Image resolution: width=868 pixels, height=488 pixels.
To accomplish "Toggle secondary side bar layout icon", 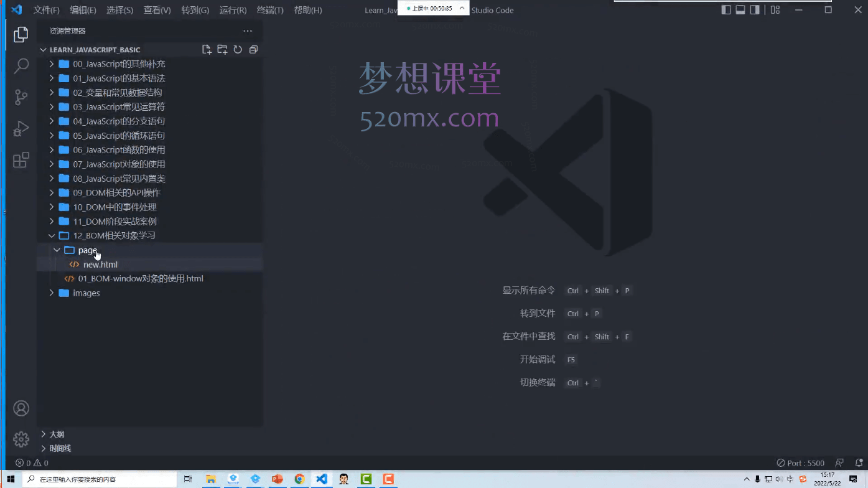I will click(755, 10).
